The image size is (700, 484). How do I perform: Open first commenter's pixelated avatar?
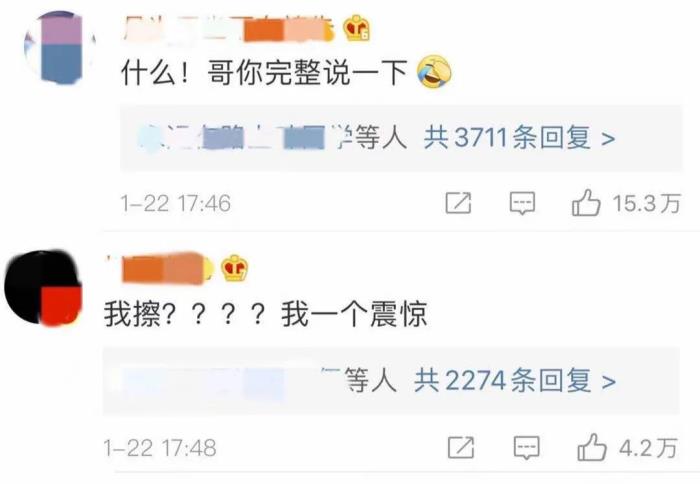[x=60, y=47]
